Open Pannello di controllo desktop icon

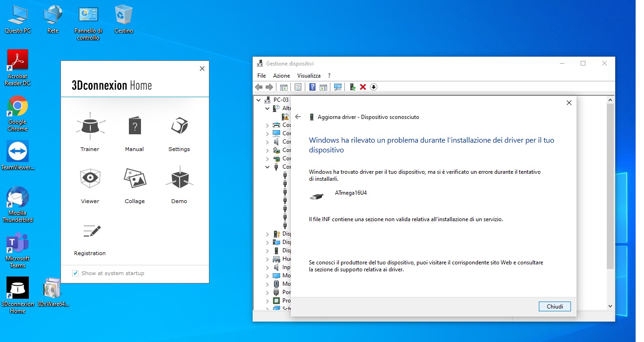click(x=88, y=23)
